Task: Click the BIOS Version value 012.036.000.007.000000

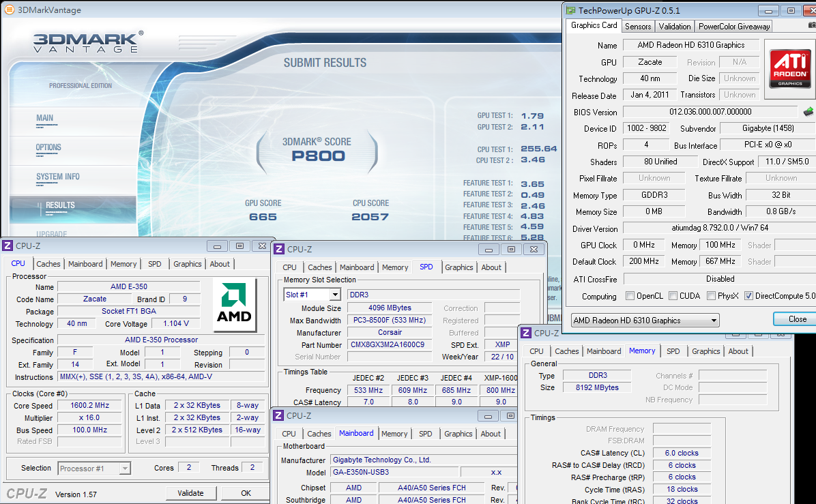Action: (710, 112)
